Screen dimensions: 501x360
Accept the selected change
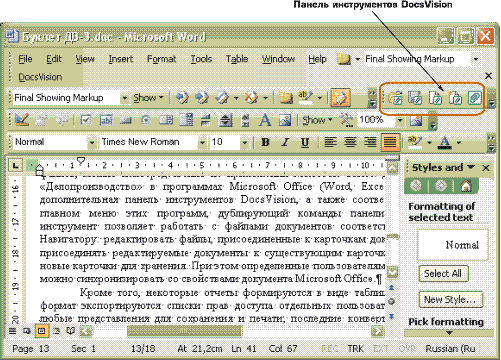(221, 98)
